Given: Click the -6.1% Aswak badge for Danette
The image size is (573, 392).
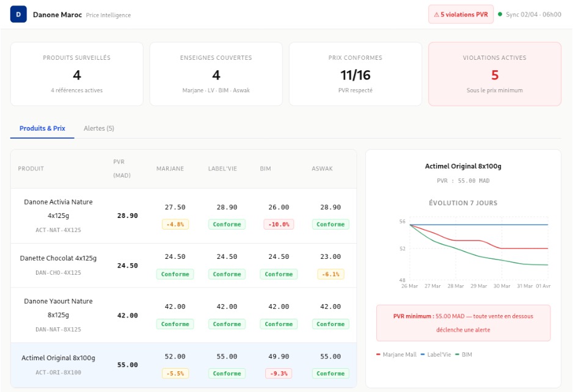Looking at the screenshot, I should pyautogui.click(x=330, y=274).
